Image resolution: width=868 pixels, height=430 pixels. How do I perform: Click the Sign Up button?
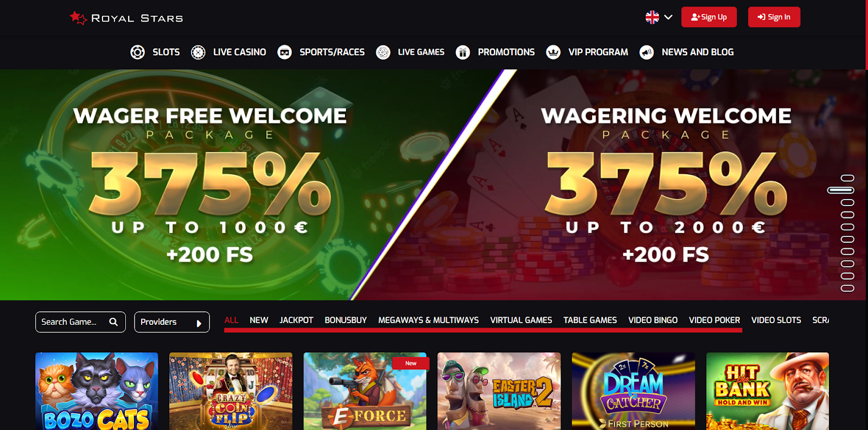pyautogui.click(x=709, y=17)
